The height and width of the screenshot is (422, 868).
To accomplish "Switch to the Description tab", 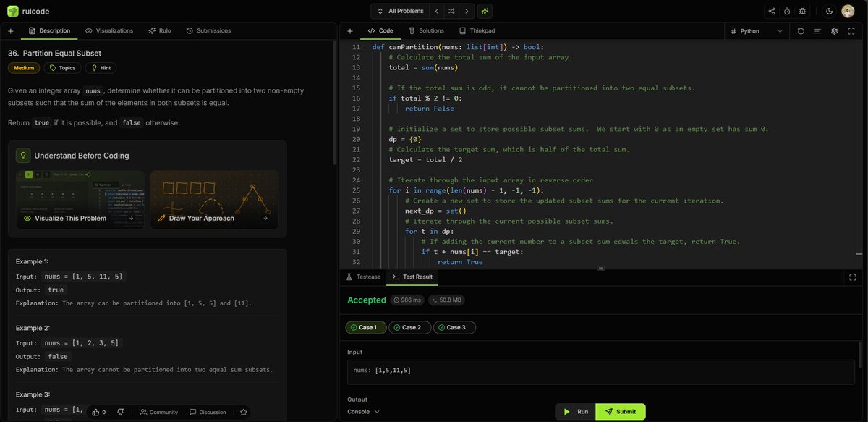I will pos(49,31).
